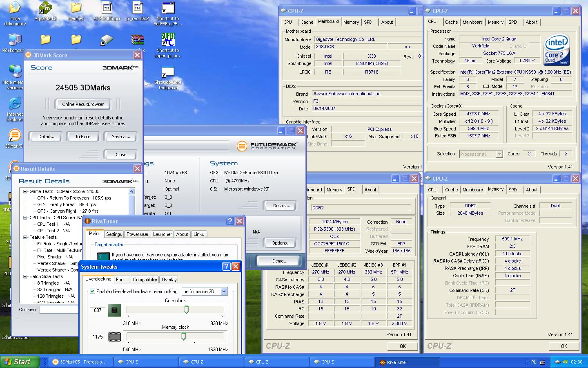The height and width of the screenshot is (368, 588).
Task: Select the WinRAR archive desktop icon
Action: coord(138,40)
